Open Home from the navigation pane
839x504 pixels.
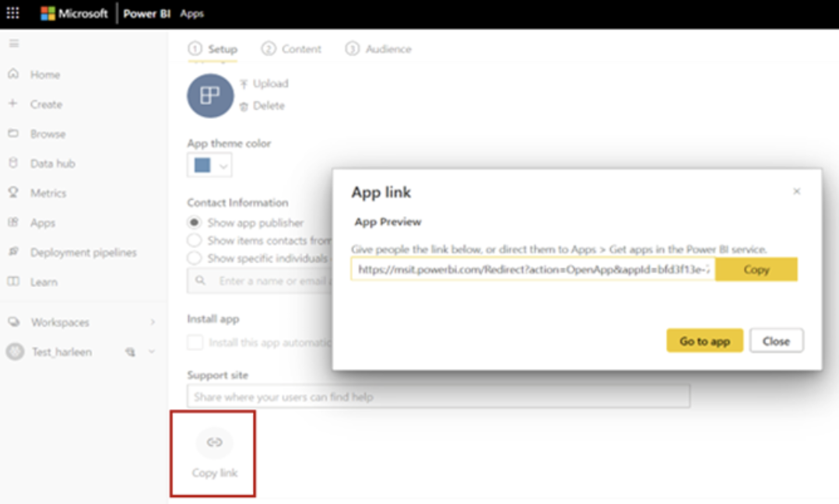[x=44, y=74]
